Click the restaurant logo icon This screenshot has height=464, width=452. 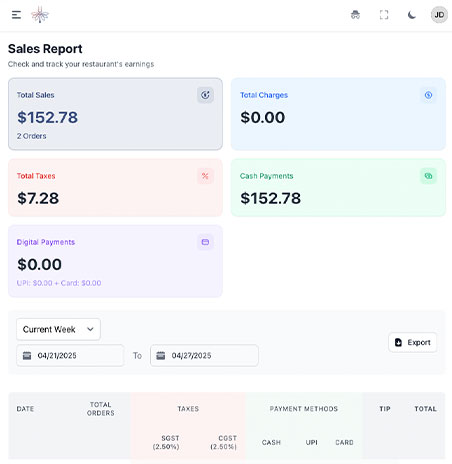40,15
